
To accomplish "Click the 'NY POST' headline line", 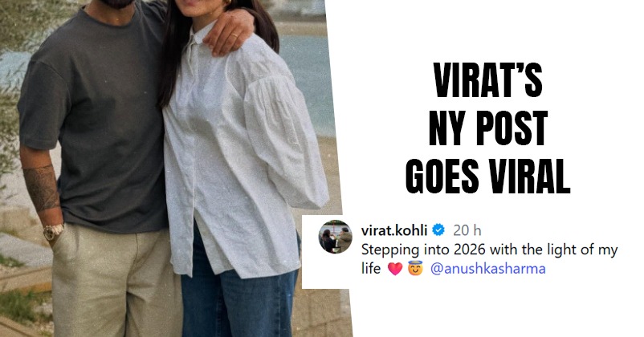I will pyautogui.click(x=488, y=128).
